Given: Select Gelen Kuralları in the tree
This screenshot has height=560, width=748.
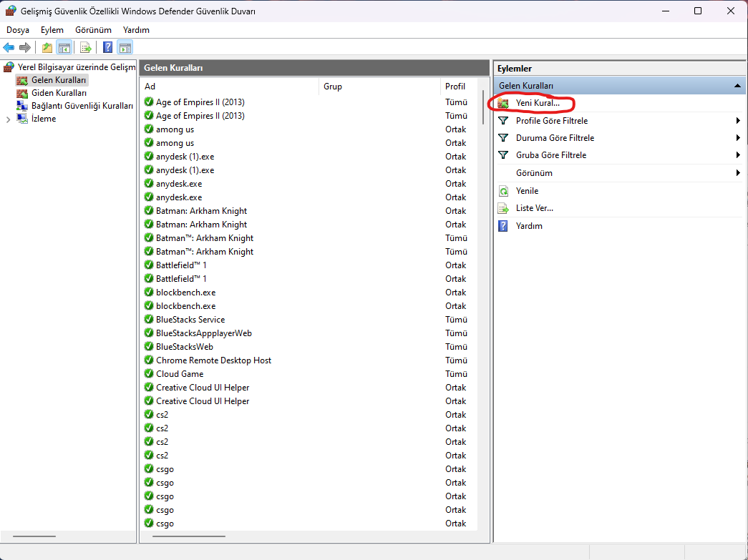Looking at the screenshot, I should click(59, 80).
